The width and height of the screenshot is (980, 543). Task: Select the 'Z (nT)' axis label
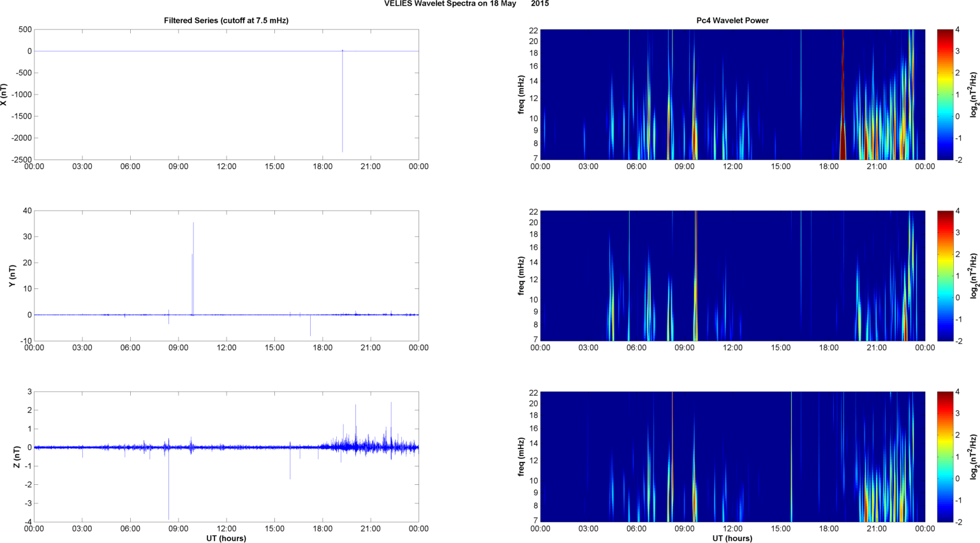coord(17,457)
